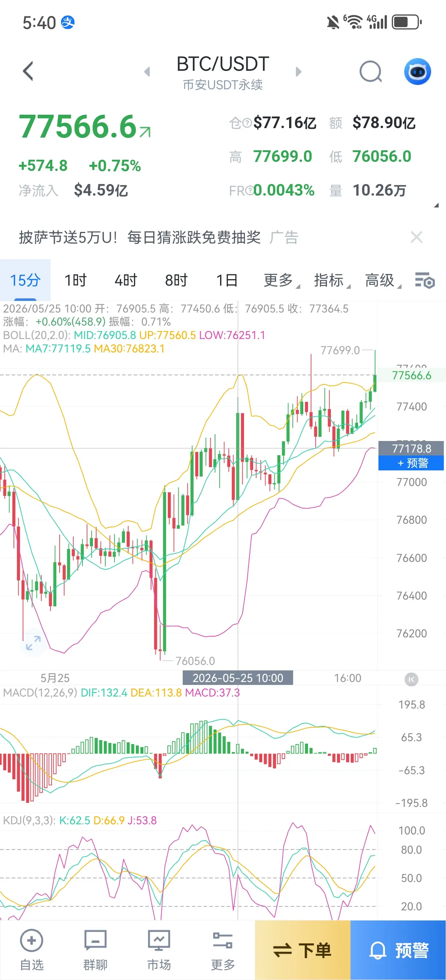Screen dimensions: 446x980
Task: Tap the back arrow icon
Action: pos(28,71)
